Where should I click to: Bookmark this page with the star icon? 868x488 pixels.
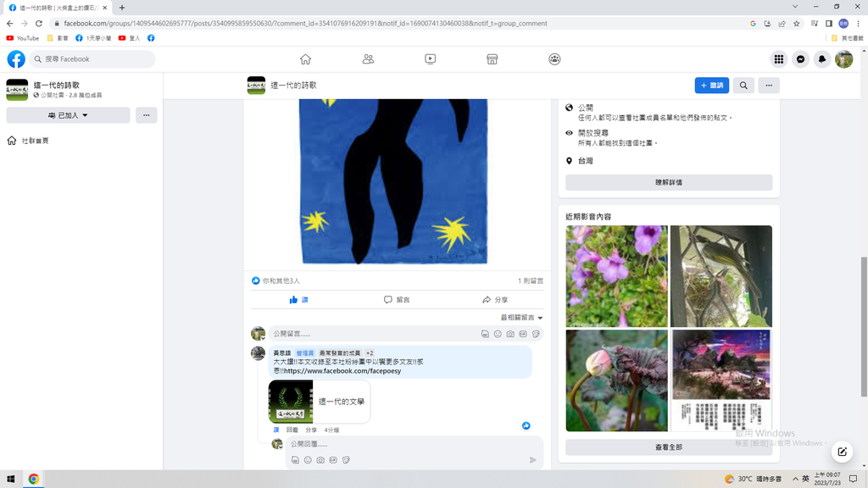tap(797, 24)
